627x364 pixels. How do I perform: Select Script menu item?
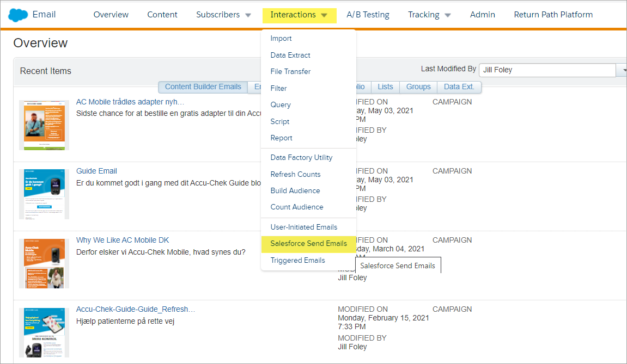[x=279, y=121]
